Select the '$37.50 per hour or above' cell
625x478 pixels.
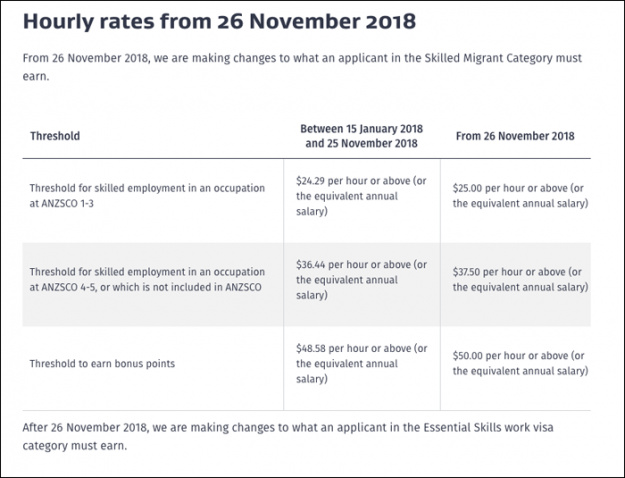(520, 279)
